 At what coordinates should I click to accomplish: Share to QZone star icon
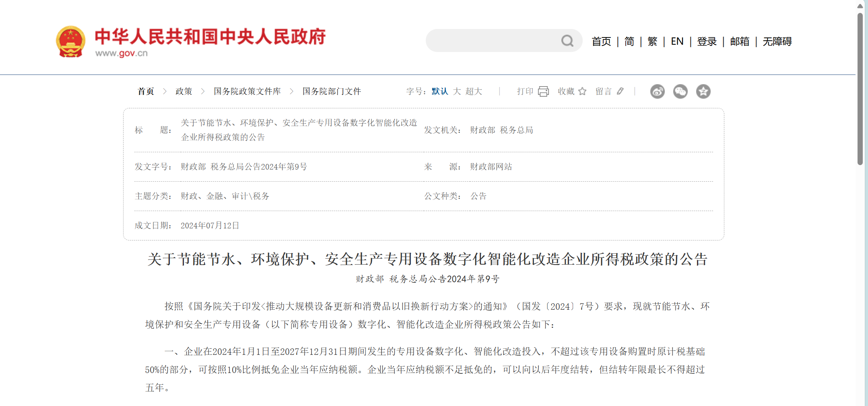click(x=703, y=91)
